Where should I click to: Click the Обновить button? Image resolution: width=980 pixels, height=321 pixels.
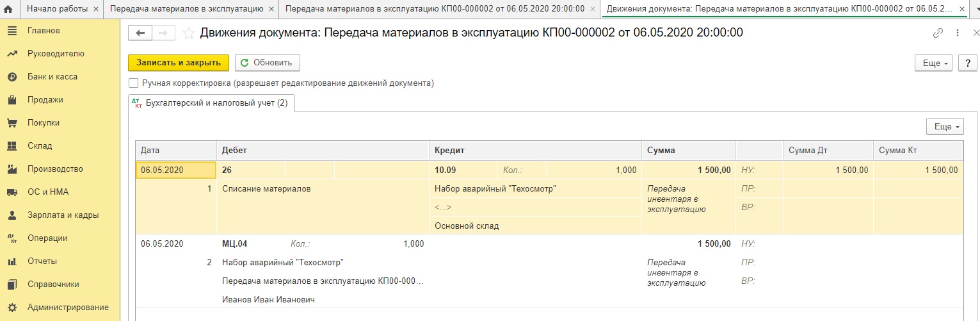coord(267,63)
